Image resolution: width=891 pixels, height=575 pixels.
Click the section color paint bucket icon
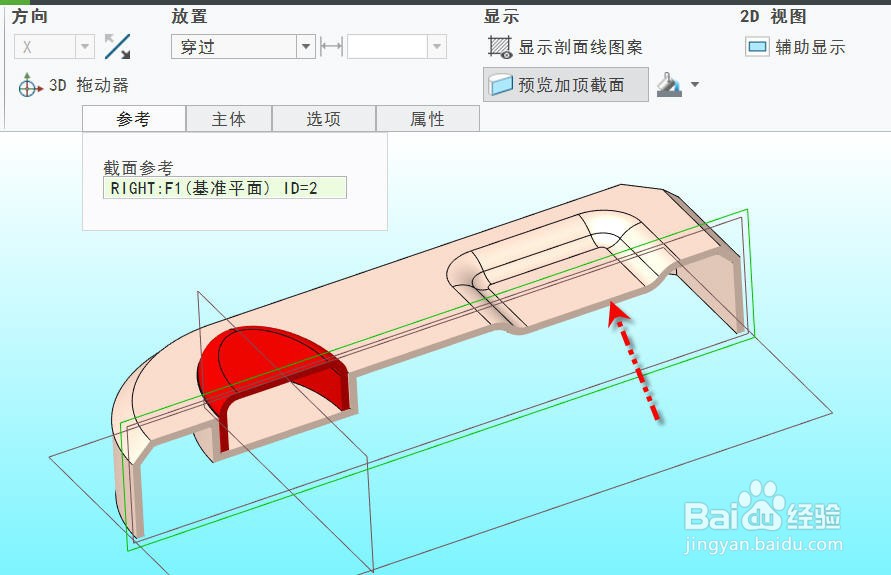669,85
